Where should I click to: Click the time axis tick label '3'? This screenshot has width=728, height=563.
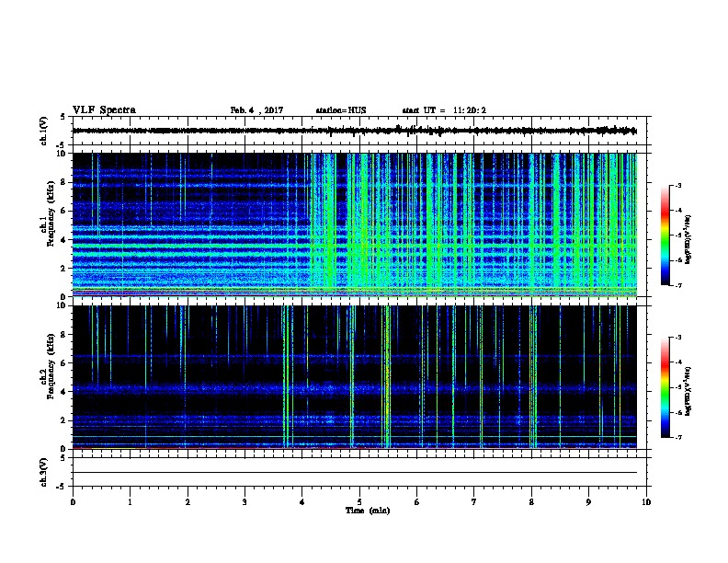click(x=245, y=502)
